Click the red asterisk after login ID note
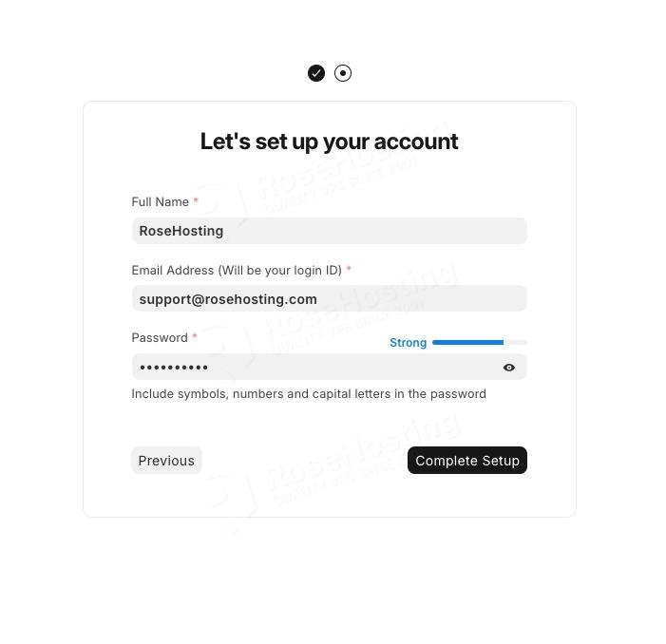Viewport: 666px width, 644px height. 349,270
